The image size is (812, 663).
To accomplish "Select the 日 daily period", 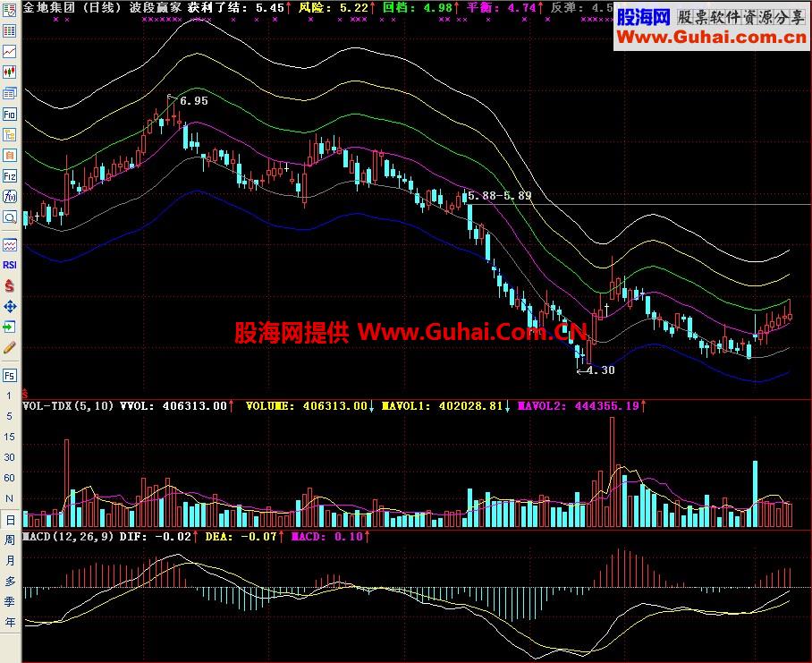I will (x=10, y=520).
